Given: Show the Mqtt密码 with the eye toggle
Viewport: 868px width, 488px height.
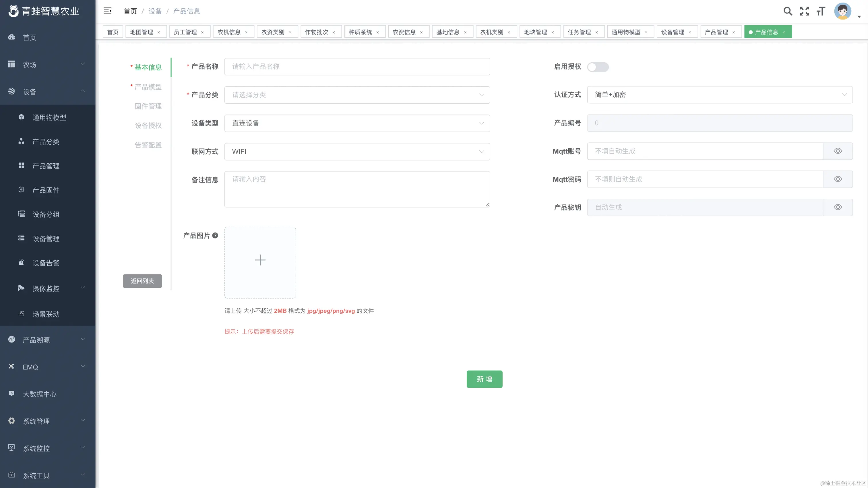Looking at the screenshot, I should pyautogui.click(x=838, y=179).
